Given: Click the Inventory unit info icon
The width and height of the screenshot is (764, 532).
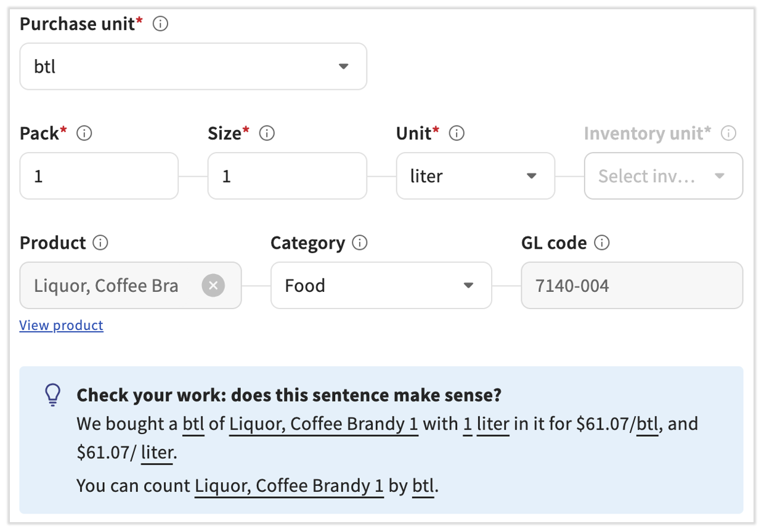Looking at the screenshot, I should click(728, 133).
